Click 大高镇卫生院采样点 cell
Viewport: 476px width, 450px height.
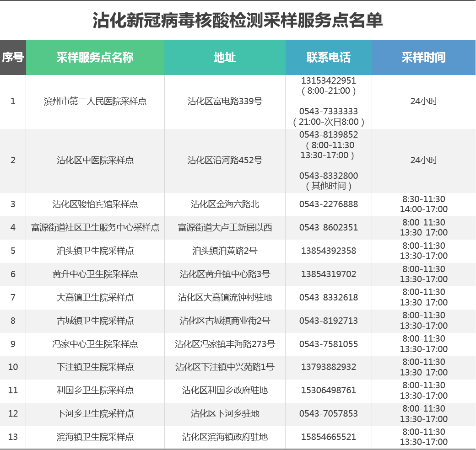coord(95,298)
